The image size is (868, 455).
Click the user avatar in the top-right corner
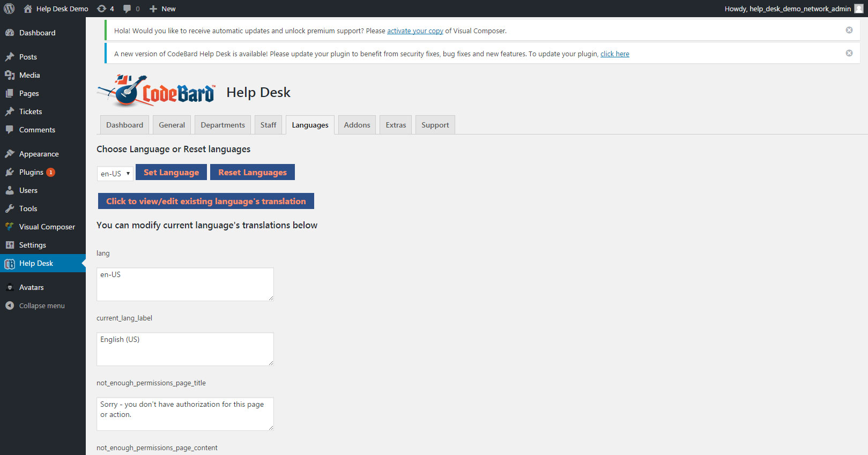click(x=859, y=9)
